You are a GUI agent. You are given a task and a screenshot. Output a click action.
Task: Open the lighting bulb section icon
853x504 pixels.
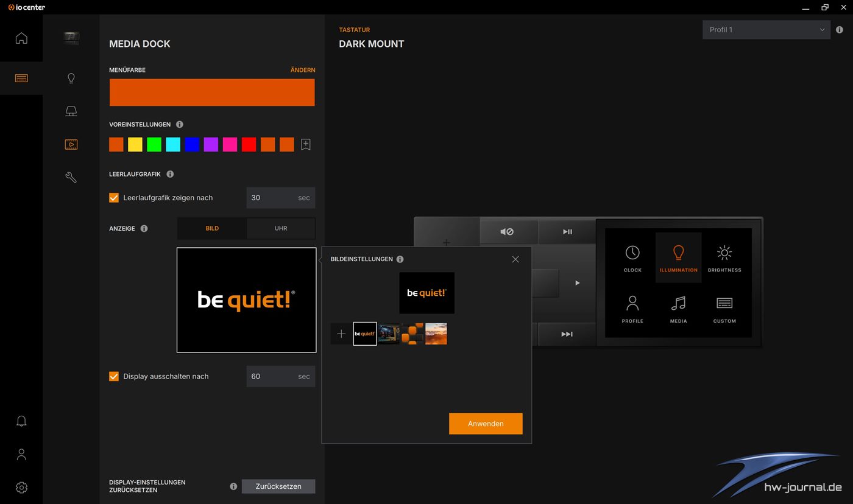click(71, 78)
